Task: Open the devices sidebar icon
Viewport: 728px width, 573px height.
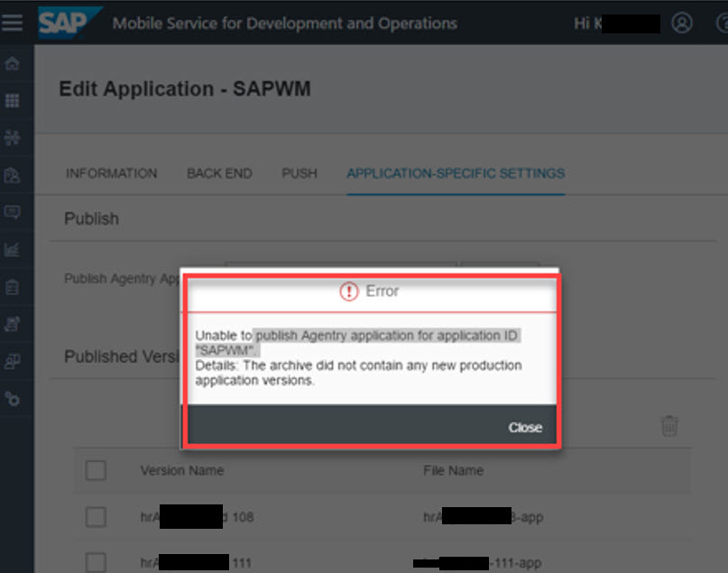Action: (12, 361)
